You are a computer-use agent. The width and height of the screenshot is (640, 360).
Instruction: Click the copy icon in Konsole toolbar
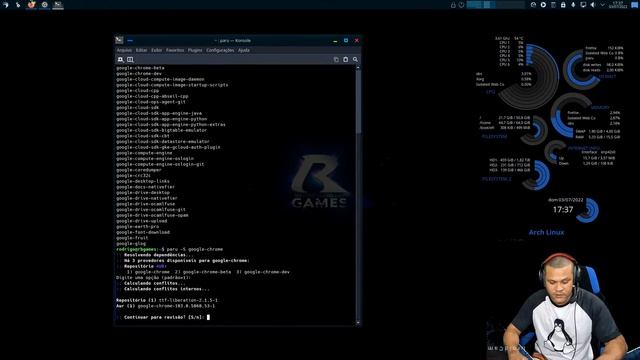tap(336, 60)
